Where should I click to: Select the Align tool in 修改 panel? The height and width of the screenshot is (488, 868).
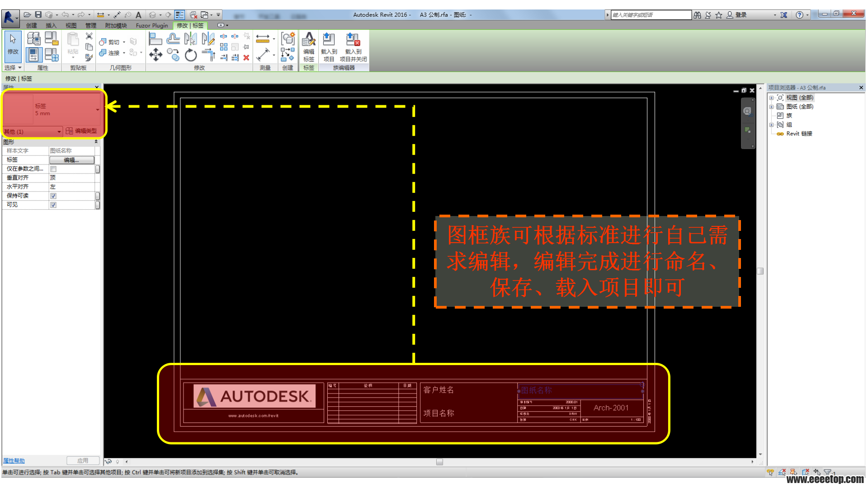tap(155, 39)
